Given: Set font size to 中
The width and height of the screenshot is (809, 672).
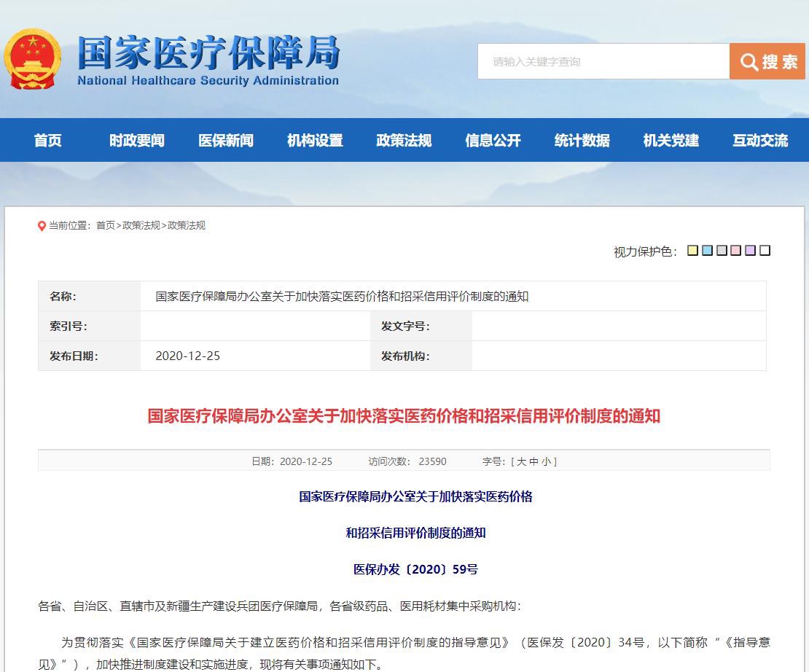Looking at the screenshot, I should coord(534,461).
